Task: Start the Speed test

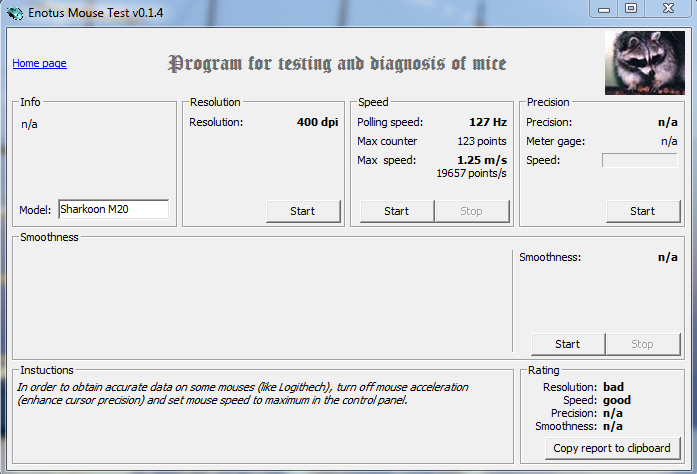Action: 397,211
